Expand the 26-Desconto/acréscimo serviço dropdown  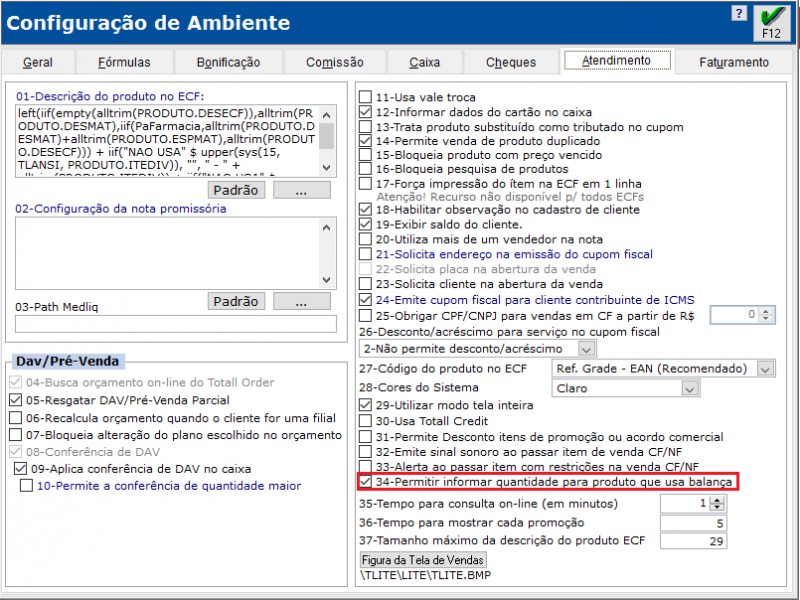click(586, 349)
